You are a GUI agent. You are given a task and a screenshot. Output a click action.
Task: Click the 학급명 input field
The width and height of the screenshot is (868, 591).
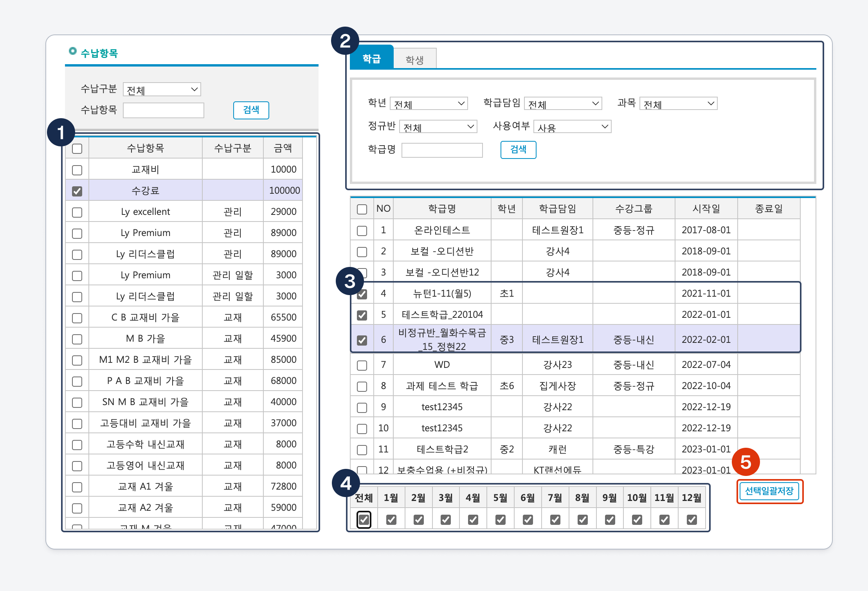[442, 150]
